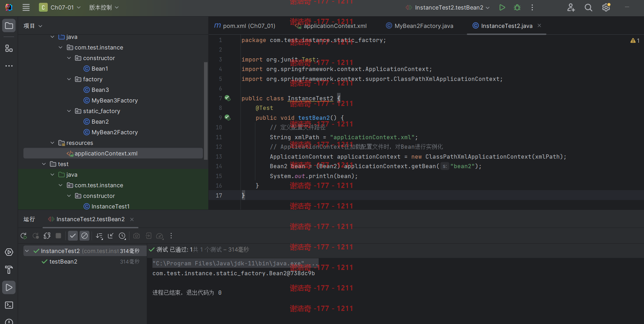The image size is (644, 324).
Task: Collapse the resources folder node
Action: 52,143
